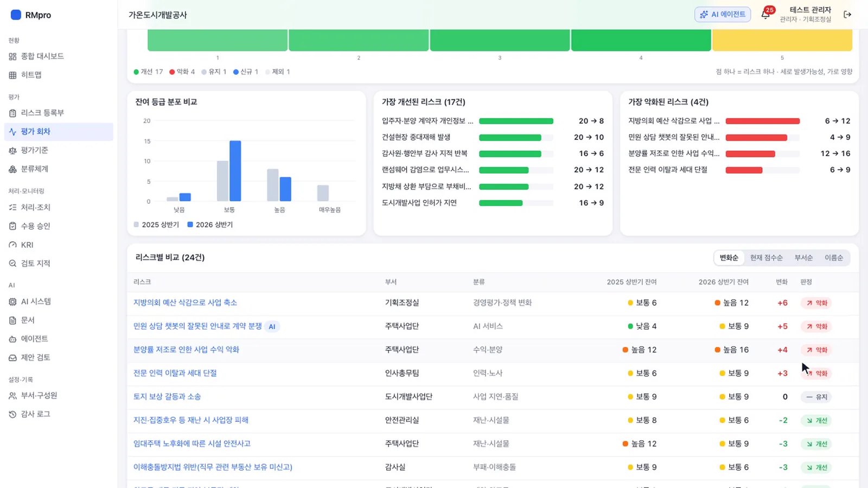This screenshot has height=488, width=868.
Task: Click blue 보통 bar in chart
Action: tap(235, 171)
